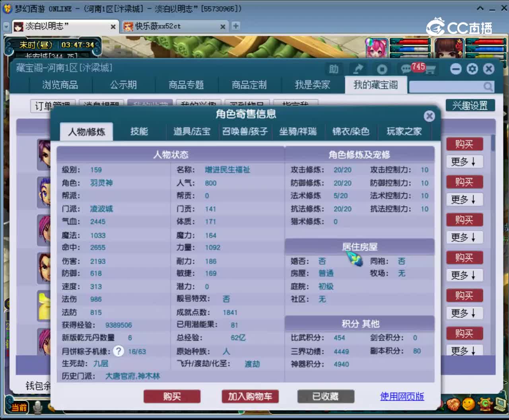Click the 兴趣设置 button
509x420 pixels.
(x=470, y=105)
